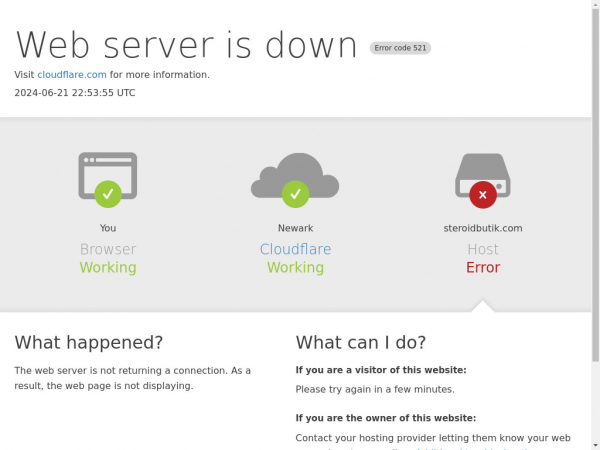Viewport: 600px width, 450px height.
Task: Click the red Error status text
Action: click(x=483, y=267)
